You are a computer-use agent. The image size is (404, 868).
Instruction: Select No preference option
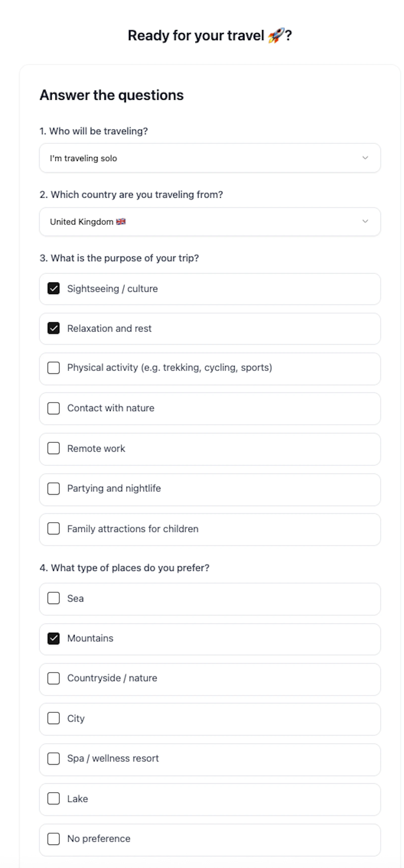click(54, 839)
